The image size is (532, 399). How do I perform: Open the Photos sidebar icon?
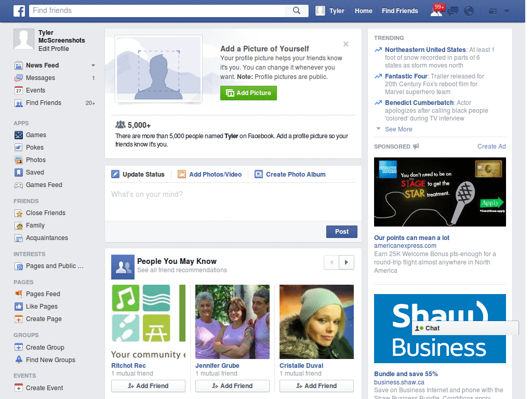coord(18,160)
